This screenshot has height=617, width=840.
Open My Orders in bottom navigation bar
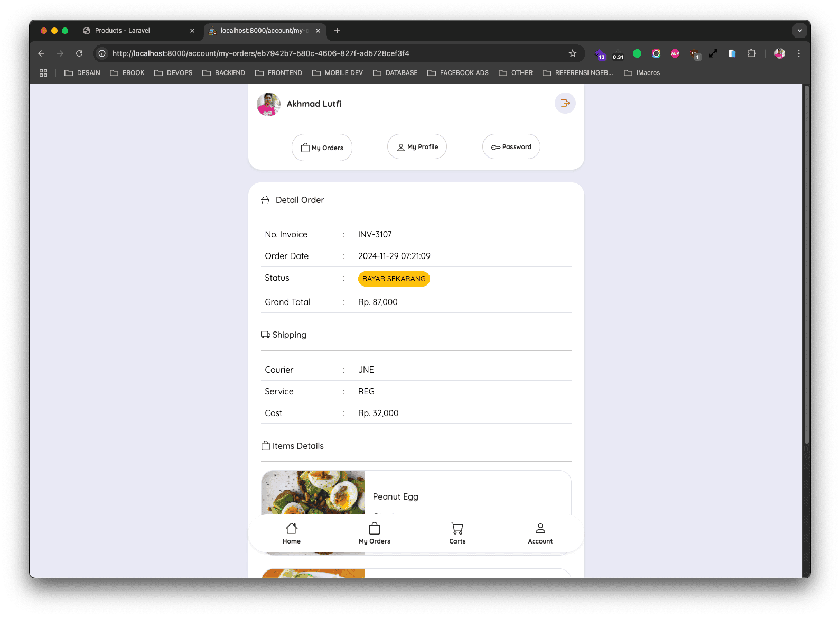pos(374,533)
